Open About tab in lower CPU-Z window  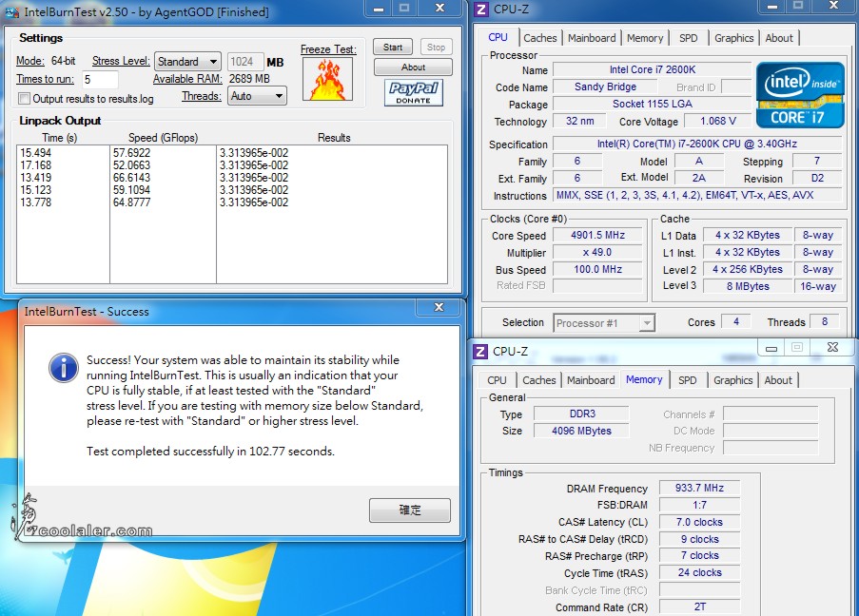[x=778, y=380]
